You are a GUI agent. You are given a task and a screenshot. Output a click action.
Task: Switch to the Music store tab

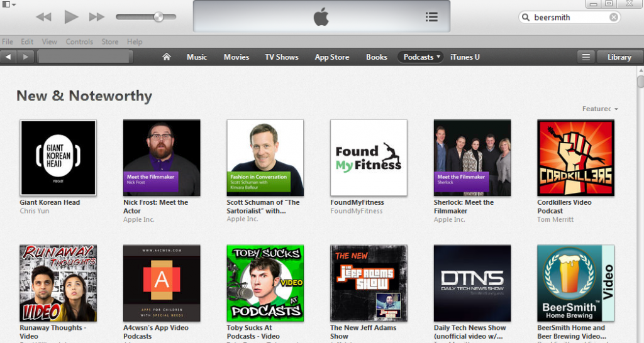point(197,57)
